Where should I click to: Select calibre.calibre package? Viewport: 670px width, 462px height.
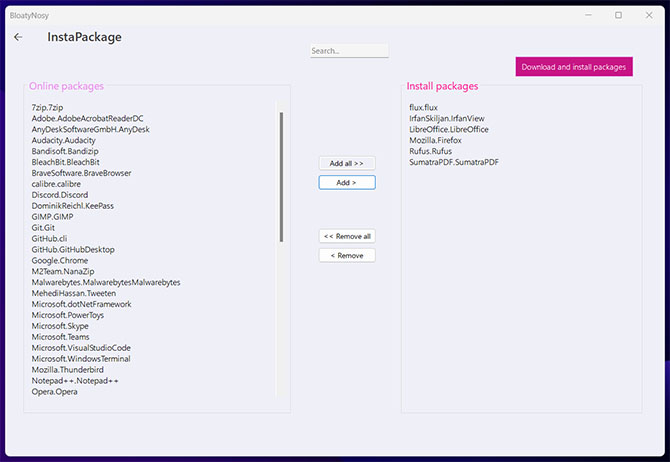[x=56, y=184]
